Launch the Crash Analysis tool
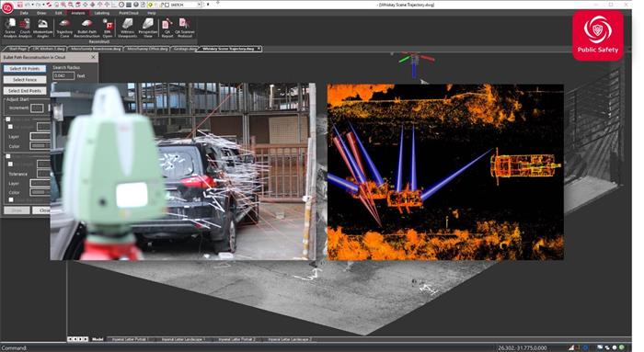The image size is (644, 352). (x=25, y=28)
